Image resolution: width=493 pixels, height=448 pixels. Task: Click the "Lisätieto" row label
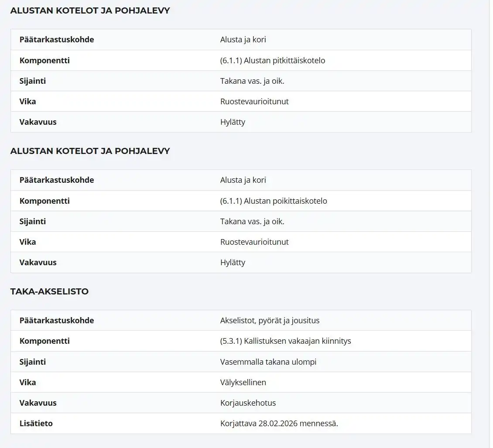tap(36, 424)
